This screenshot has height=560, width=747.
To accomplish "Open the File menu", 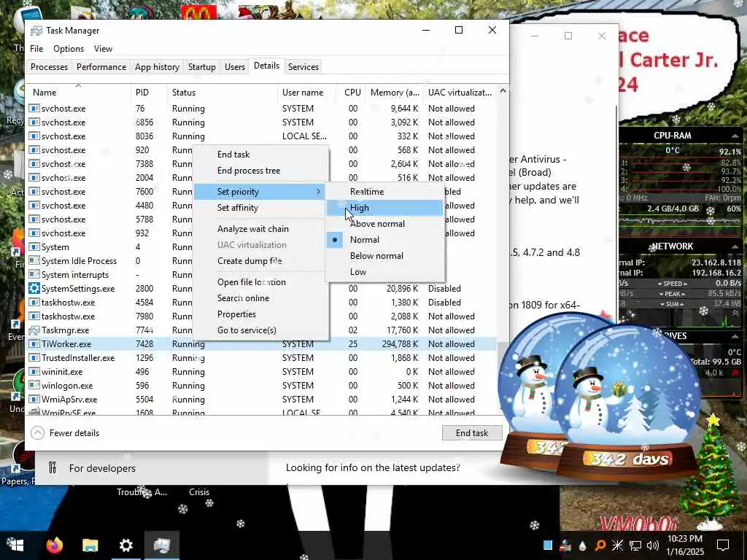I will pos(36,49).
